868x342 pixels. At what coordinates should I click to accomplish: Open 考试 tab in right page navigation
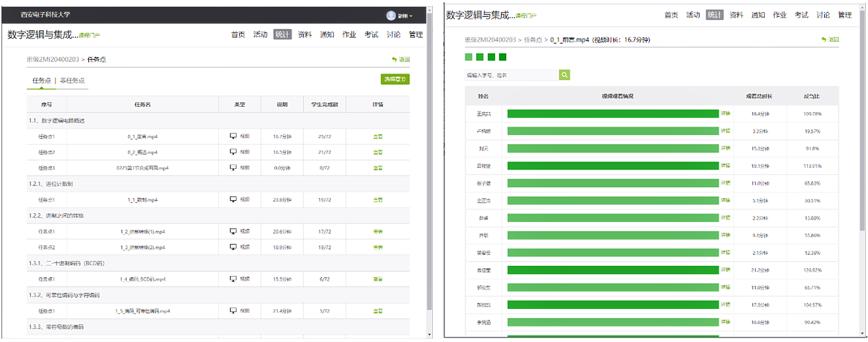coord(801,15)
